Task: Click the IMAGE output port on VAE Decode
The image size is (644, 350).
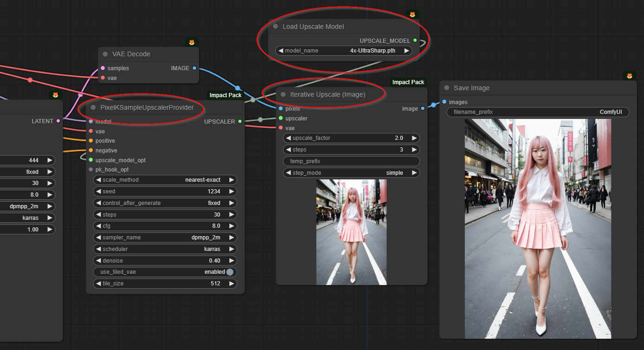Action: pyautogui.click(x=194, y=68)
